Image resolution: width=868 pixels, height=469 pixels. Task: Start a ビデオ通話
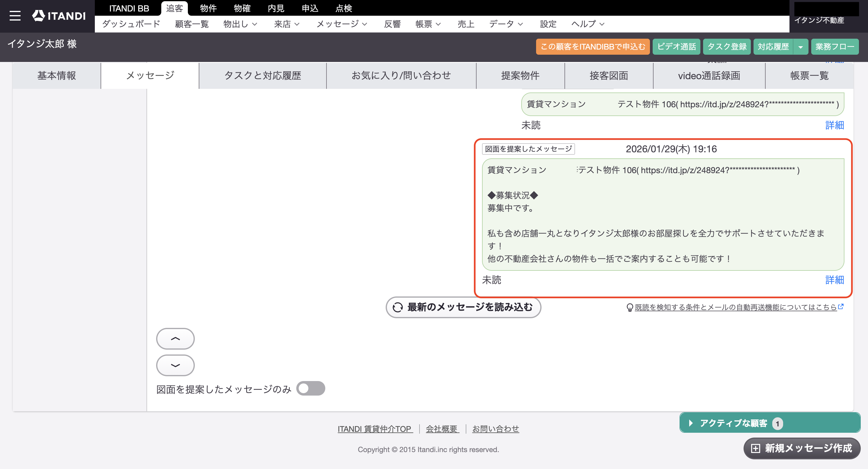(x=676, y=47)
